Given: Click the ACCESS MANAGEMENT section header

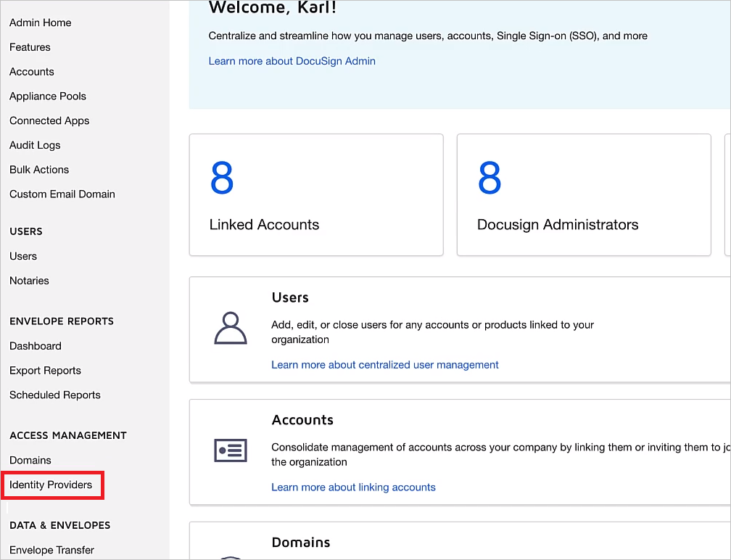Looking at the screenshot, I should pos(68,435).
